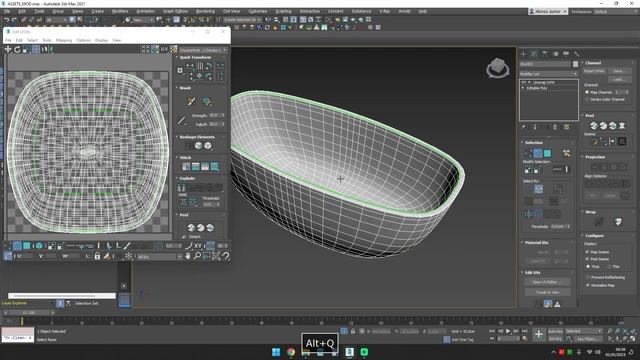Image resolution: width=640 pixels, height=360 pixels.
Task: Collapse the Brush rollout
Action: coord(185,88)
